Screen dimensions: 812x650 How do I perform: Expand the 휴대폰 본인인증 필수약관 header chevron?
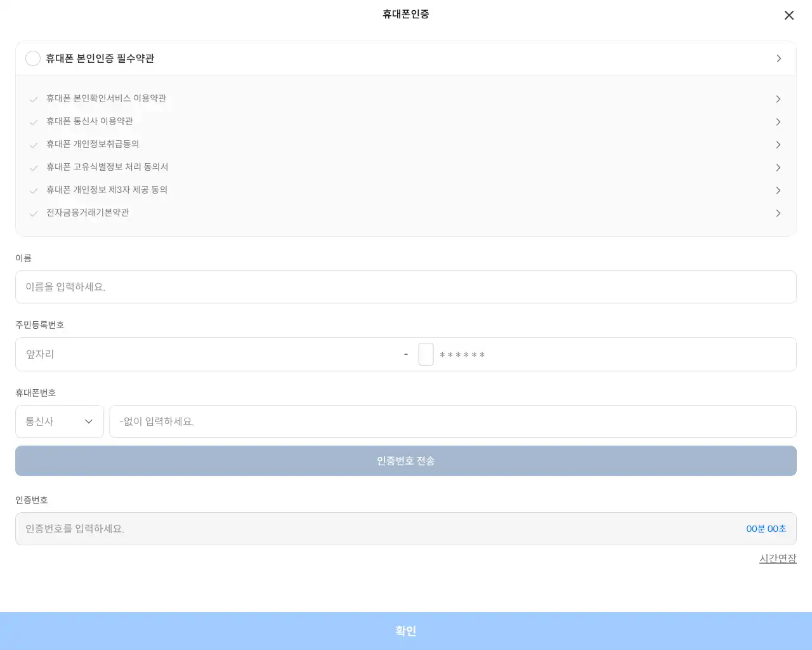(779, 58)
